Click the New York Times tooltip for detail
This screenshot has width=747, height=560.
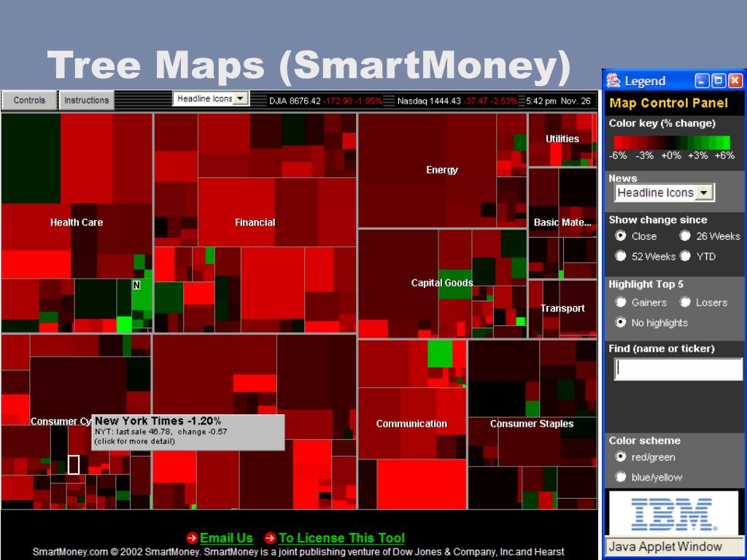pos(188,432)
